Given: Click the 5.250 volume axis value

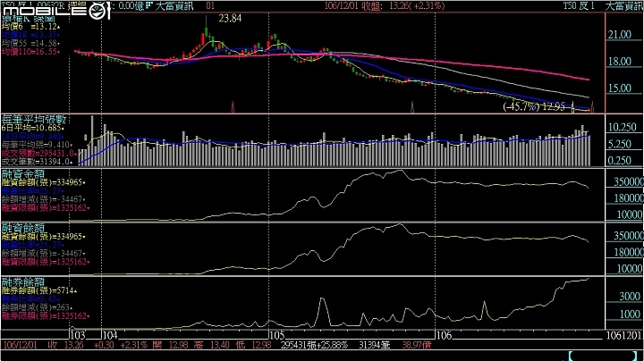Looking at the screenshot, I should [622, 144].
